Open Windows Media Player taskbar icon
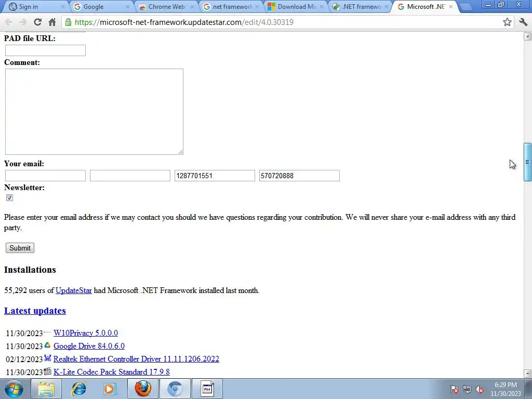 tap(110, 389)
